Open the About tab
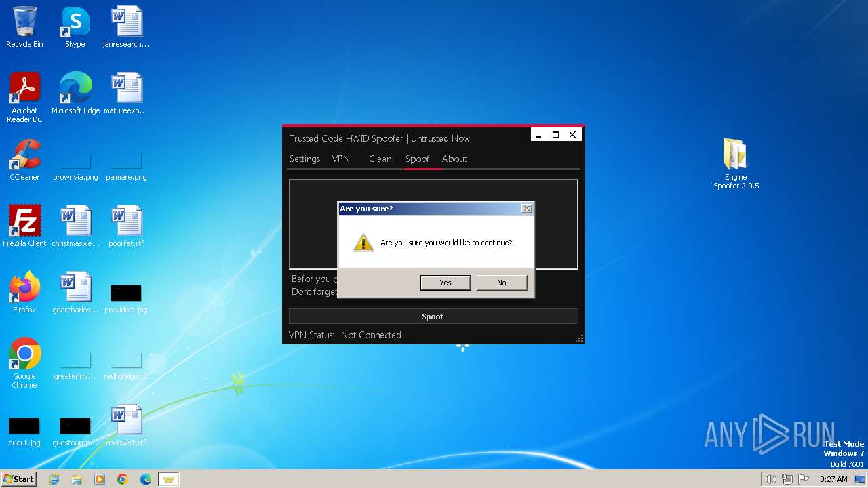The height and width of the screenshot is (488, 868). point(454,159)
